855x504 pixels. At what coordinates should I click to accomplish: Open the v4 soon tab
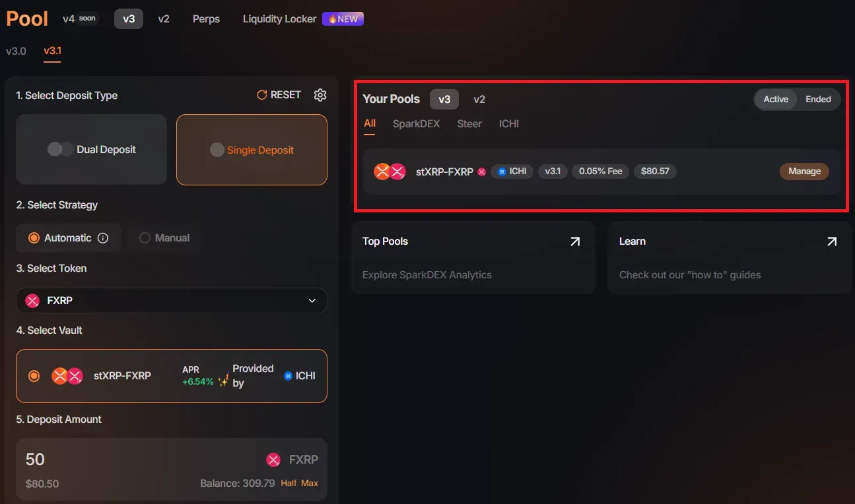79,19
